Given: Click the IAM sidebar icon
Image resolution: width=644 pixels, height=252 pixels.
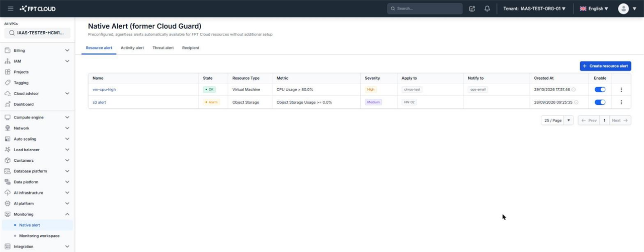Looking at the screenshot, I should (x=8, y=61).
